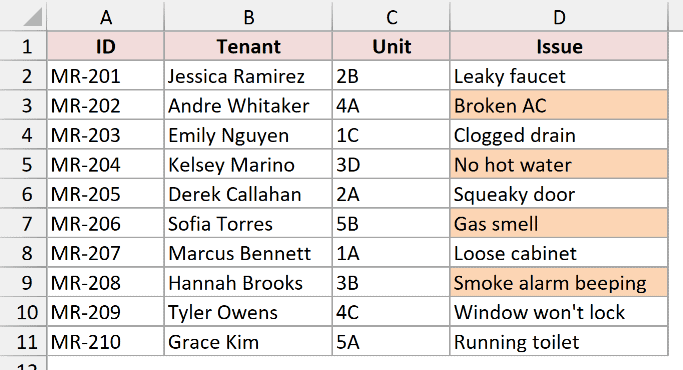Select row 11 header
The image size is (683, 370).
point(23,342)
